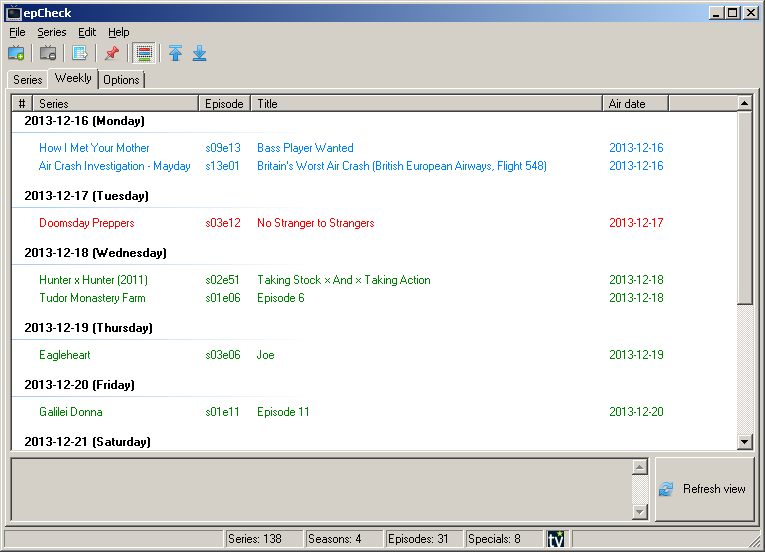This screenshot has width=765, height=552.
Task: Switch to the Series tab
Action: [28, 80]
